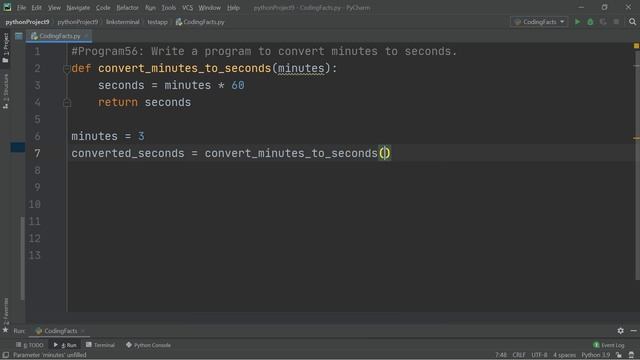Click 'return' keyword on line 4
Screen dimensions: 640x360
118,102
